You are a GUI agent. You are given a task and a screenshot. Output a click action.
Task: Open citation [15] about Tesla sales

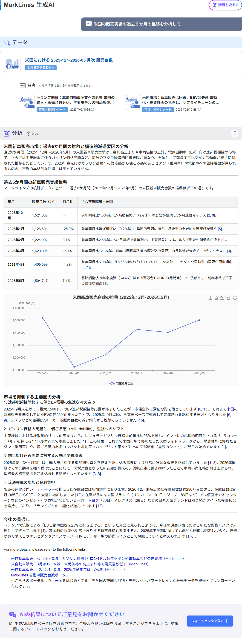pos(141,420)
